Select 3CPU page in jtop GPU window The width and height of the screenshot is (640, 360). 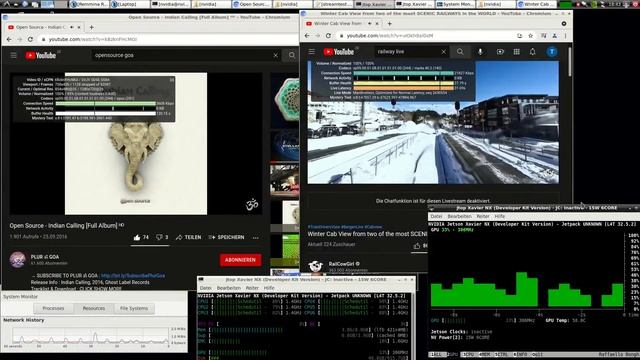[x=468, y=354]
